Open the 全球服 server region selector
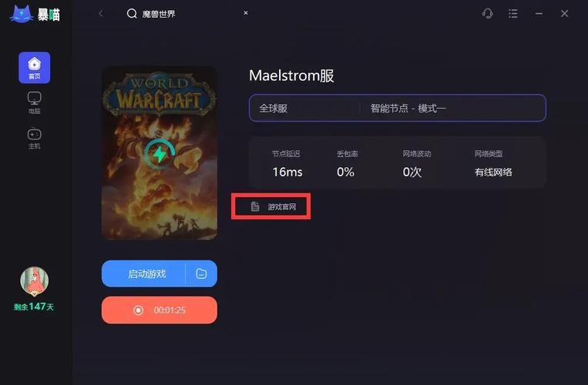Screen dimensions: 588x385 [x=304, y=109]
